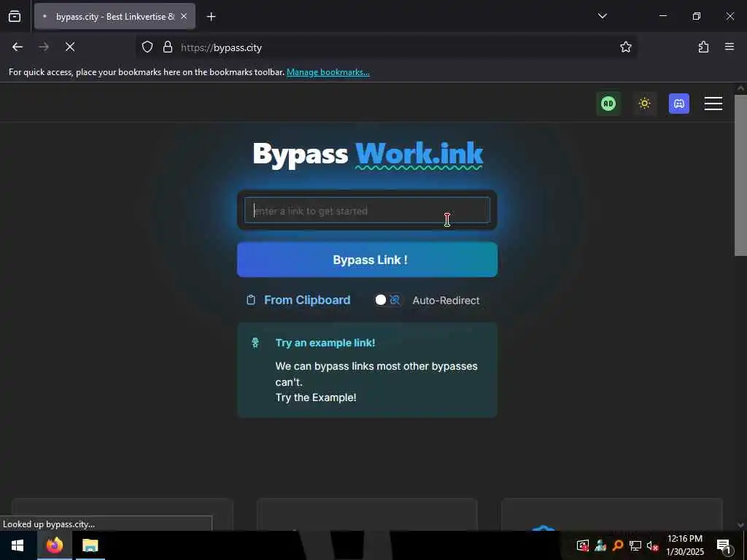Open the Firefox application menu

click(x=729, y=47)
